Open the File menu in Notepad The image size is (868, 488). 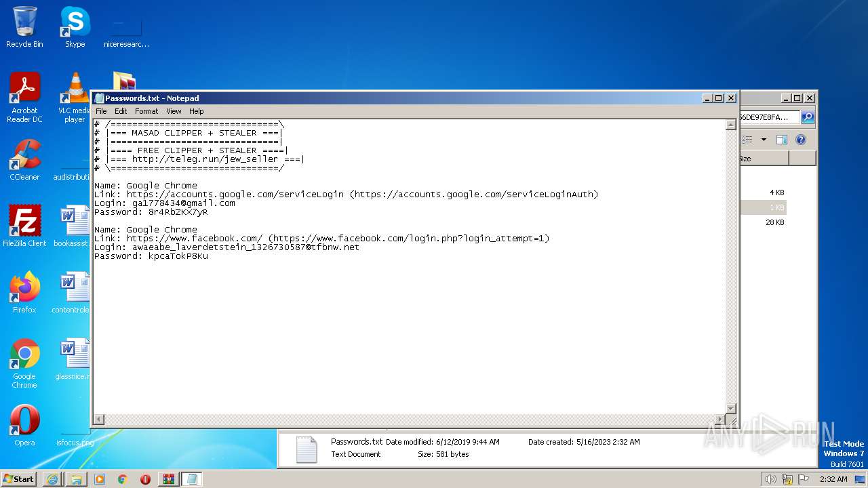(101, 111)
